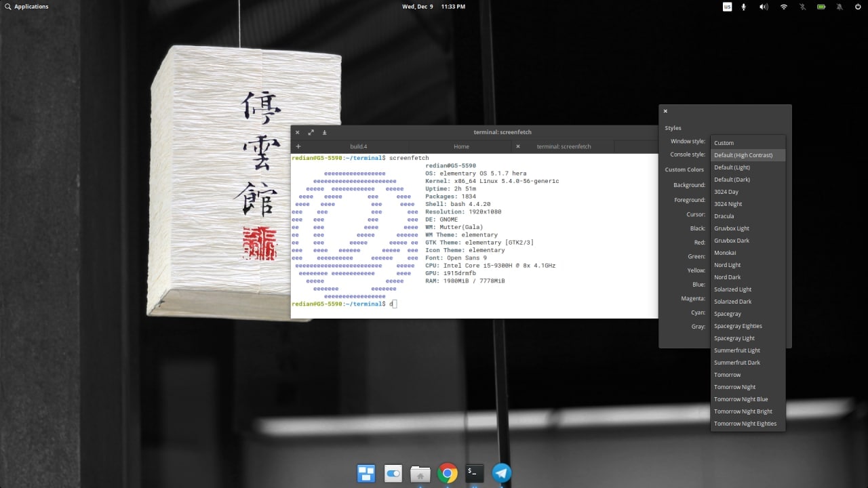Click the 'Kernel: x86_64 Linux' output line
This screenshot has width=868, height=488.
point(492,181)
